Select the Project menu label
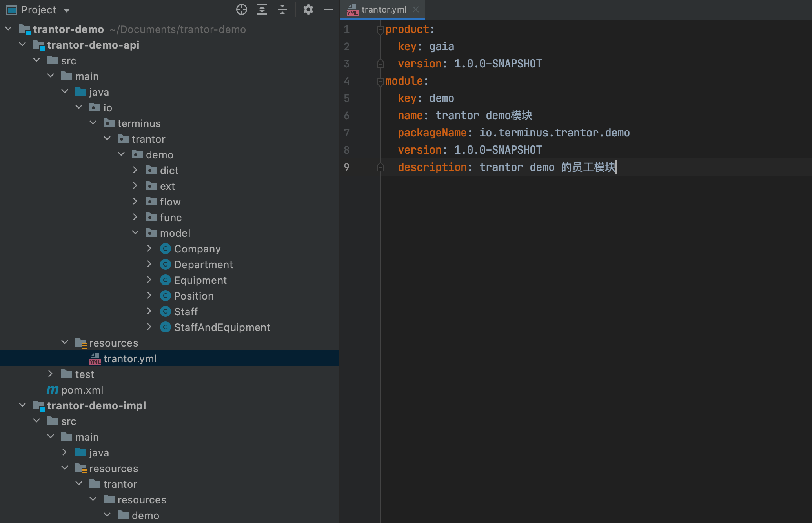 39,10
